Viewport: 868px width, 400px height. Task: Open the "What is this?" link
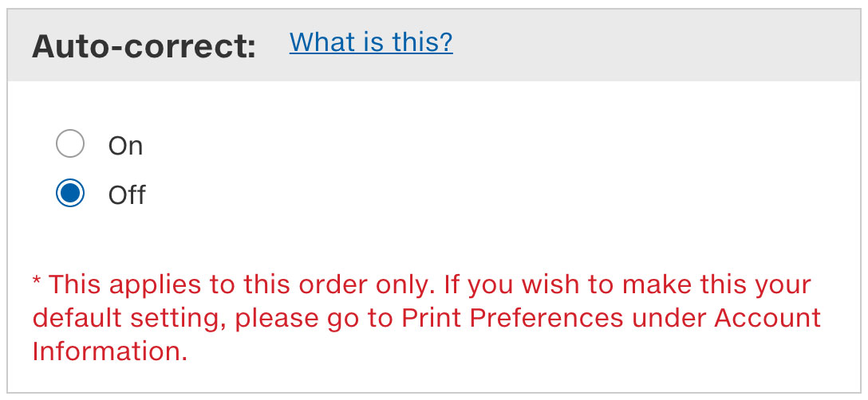click(371, 41)
